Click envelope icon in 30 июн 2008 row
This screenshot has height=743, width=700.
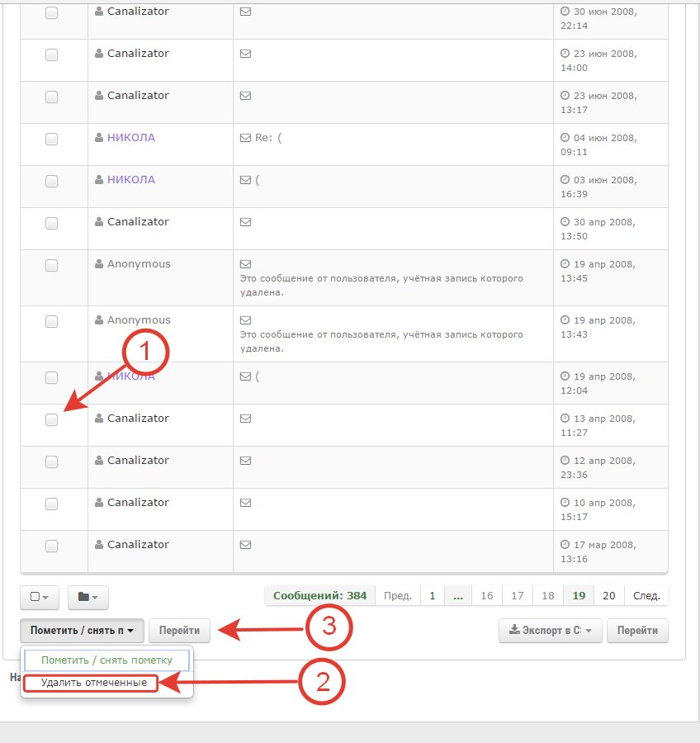245,12
